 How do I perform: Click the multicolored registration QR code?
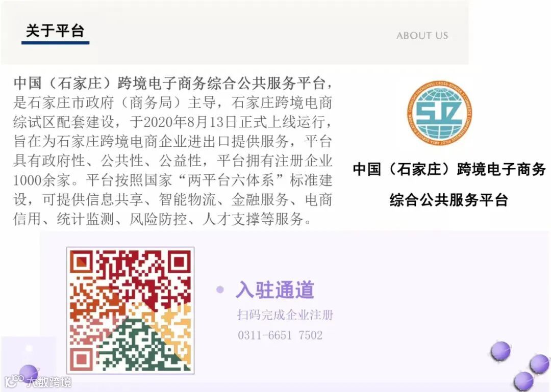click(131, 310)
